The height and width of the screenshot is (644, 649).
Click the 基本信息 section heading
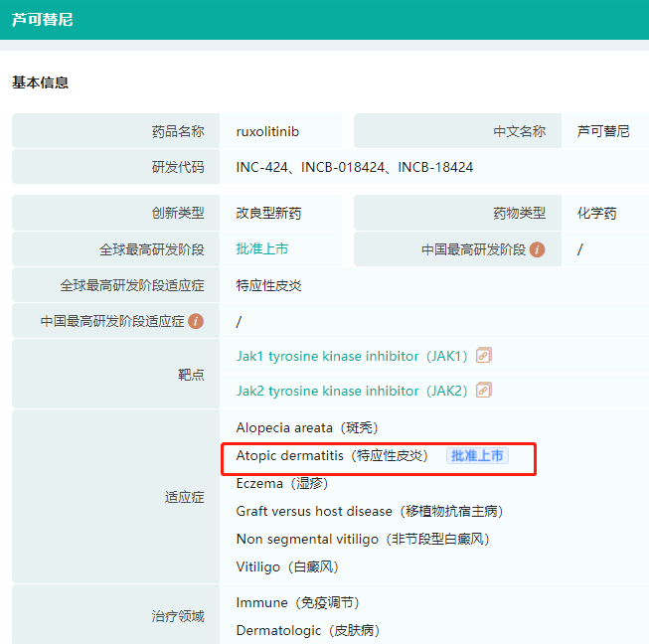coord(40,82)
